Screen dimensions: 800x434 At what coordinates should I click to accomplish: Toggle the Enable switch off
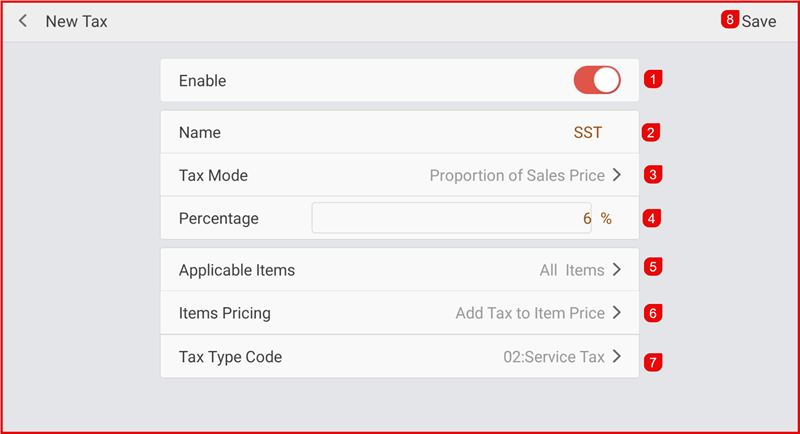point(597,81)
